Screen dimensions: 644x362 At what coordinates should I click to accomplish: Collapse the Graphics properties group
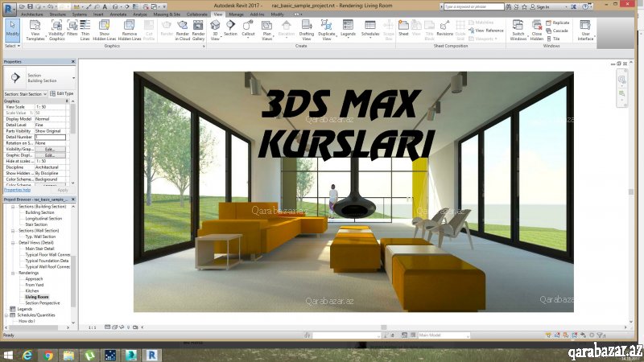coord(67,101)
